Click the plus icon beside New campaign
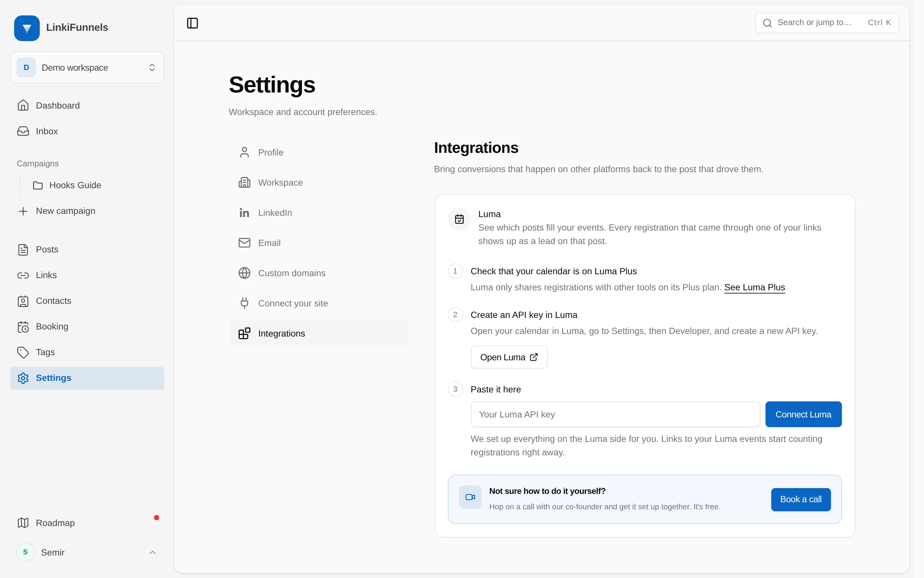The height and width of the screenshot is (578, 924). tap(23, 211)
